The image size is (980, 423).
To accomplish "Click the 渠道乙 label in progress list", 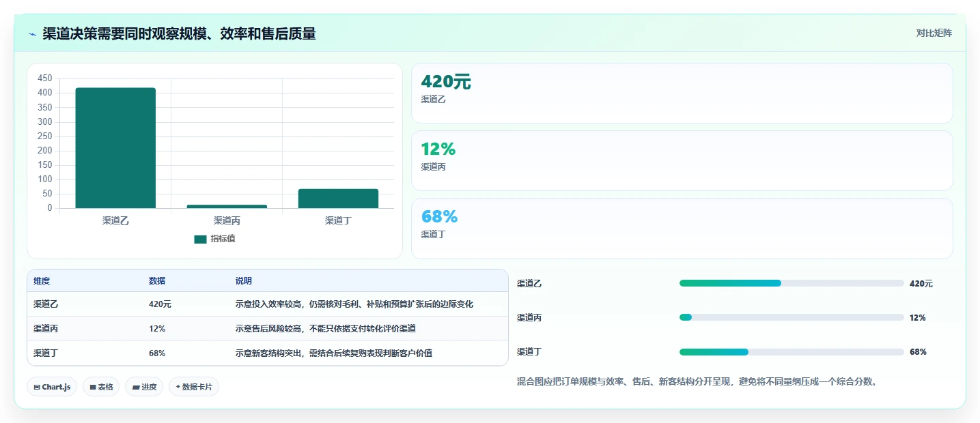I will pos(529,284).
